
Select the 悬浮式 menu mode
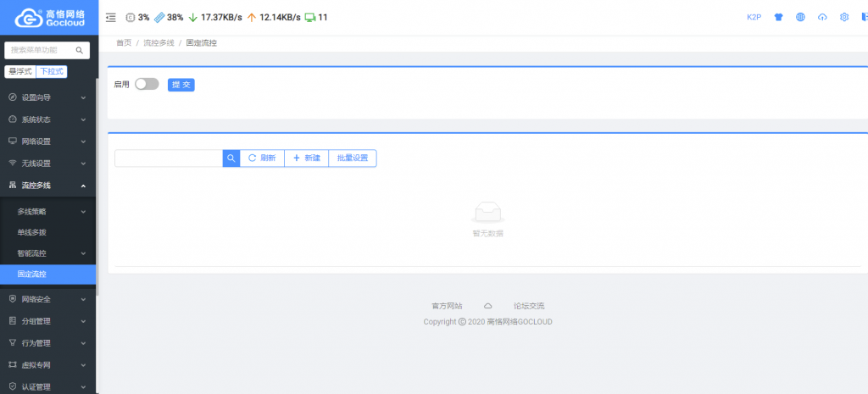19,71
